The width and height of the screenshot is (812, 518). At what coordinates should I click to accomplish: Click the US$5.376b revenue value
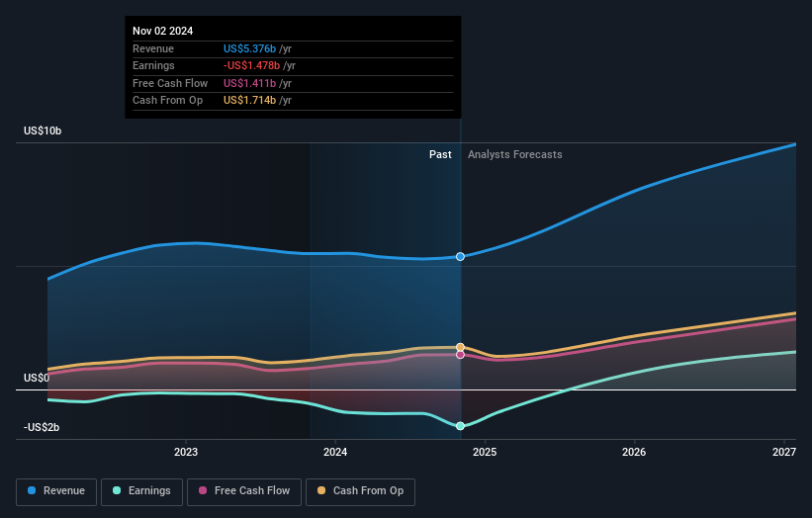point(249,48)
